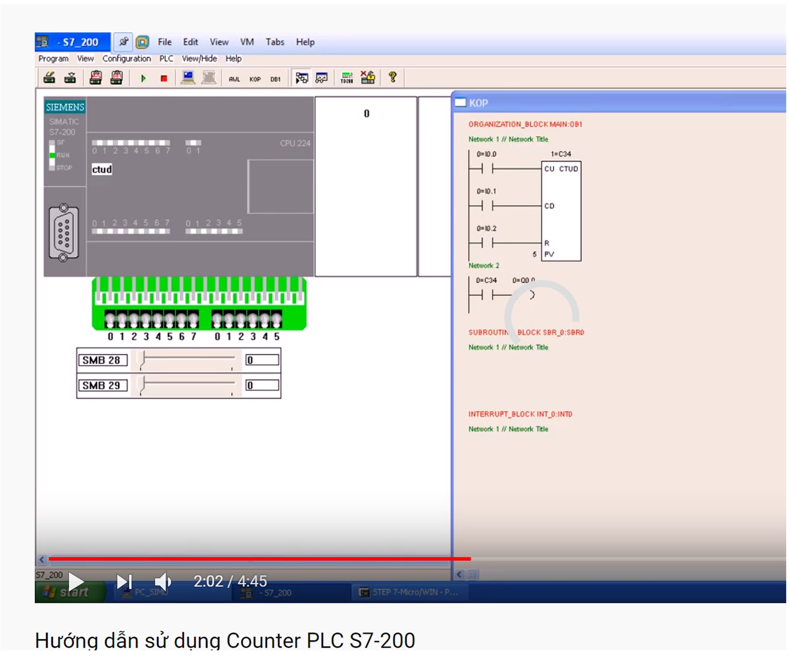Toggle input switch 0 on first block
This screenshot has height=672, width=790.
pos(110,320)
